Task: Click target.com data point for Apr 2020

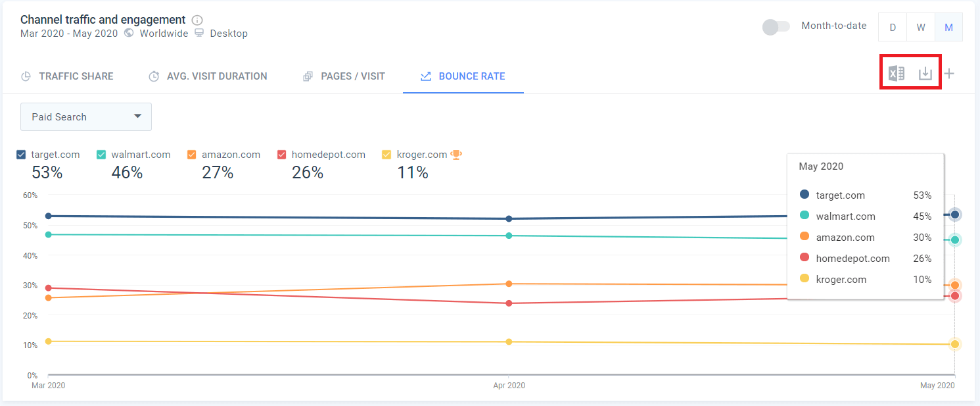Action: [509, 218]
